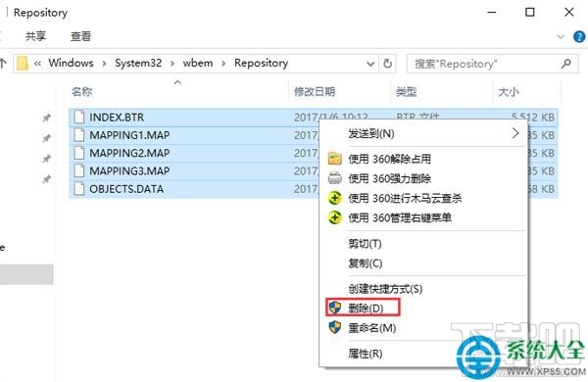
Task: Sort files by 大小 column
Action: (x=508, y=92)
